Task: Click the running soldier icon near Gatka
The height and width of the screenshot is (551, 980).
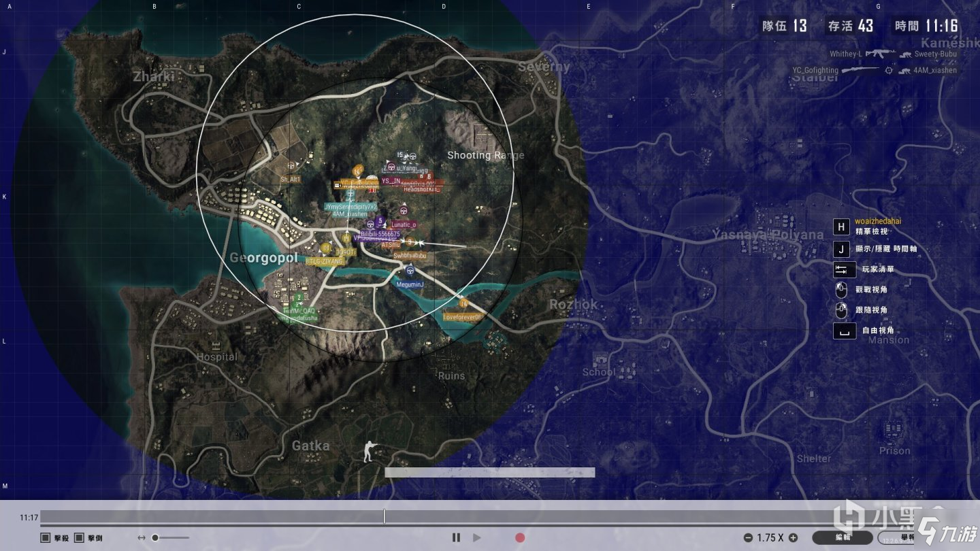Action: tap(370, 450)
